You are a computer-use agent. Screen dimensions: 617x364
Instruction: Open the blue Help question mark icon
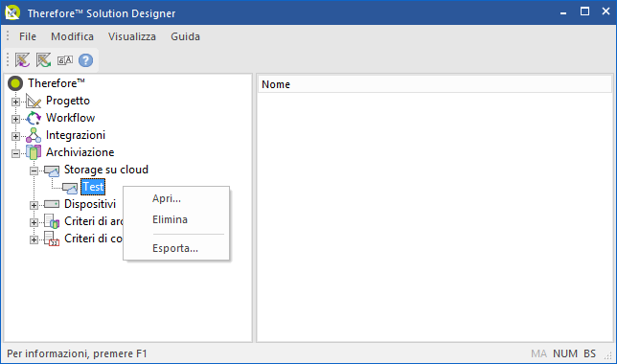tap(86, 60)
